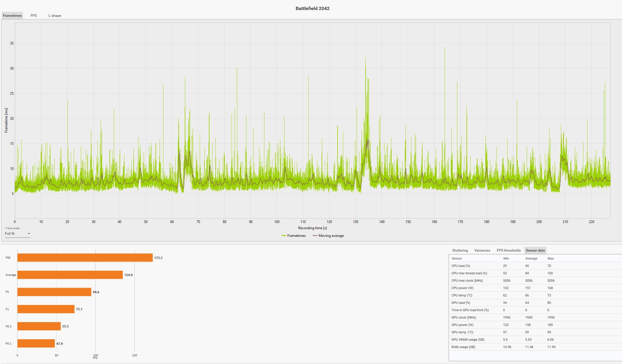
Task: Click the Battlefield 2042 chart title
Action: (312, 9)
